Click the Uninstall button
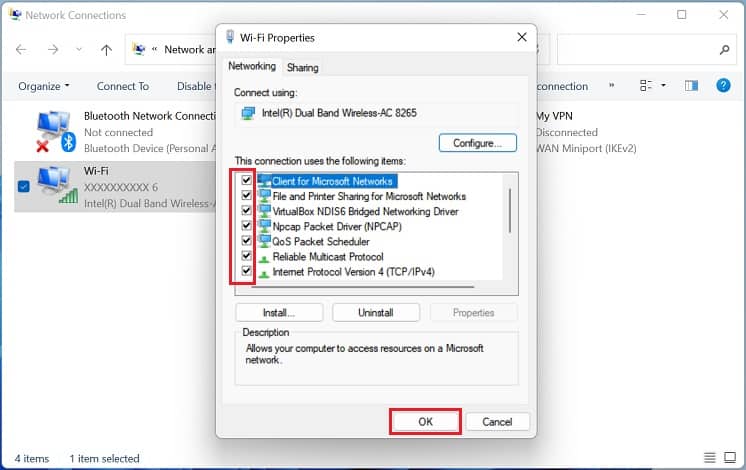 click(x=375, y=313)
